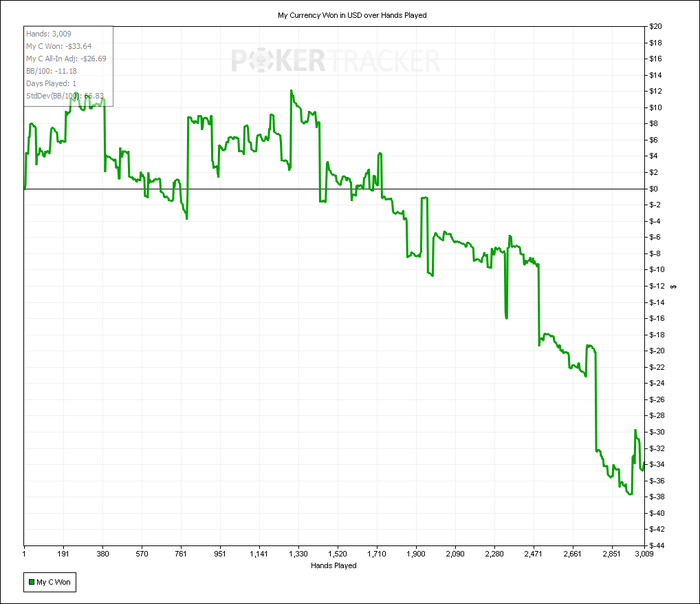Click the $0 y-axis label
This screenshot has width=700, height=604.
tap(654, 189)
